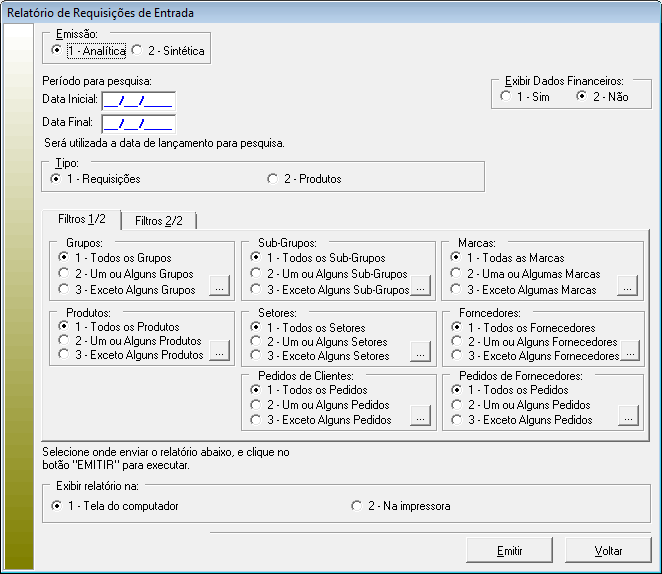Select 2 - Na impressora output option

357,506
